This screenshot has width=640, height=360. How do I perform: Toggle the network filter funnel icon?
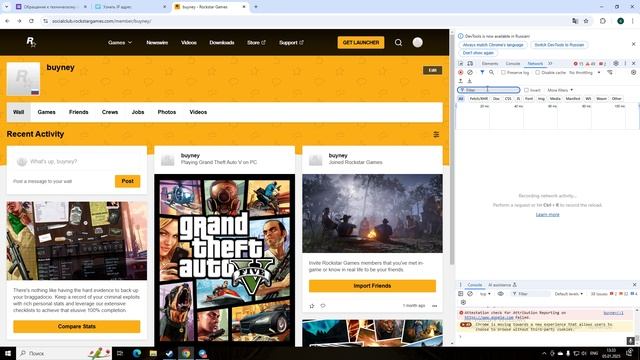point(482,72)
